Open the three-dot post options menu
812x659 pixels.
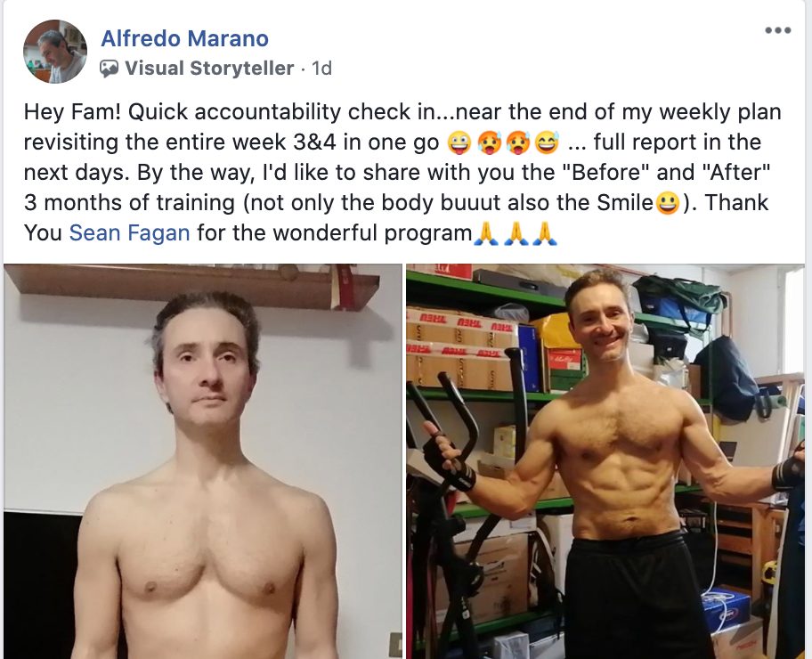[778, 30]
